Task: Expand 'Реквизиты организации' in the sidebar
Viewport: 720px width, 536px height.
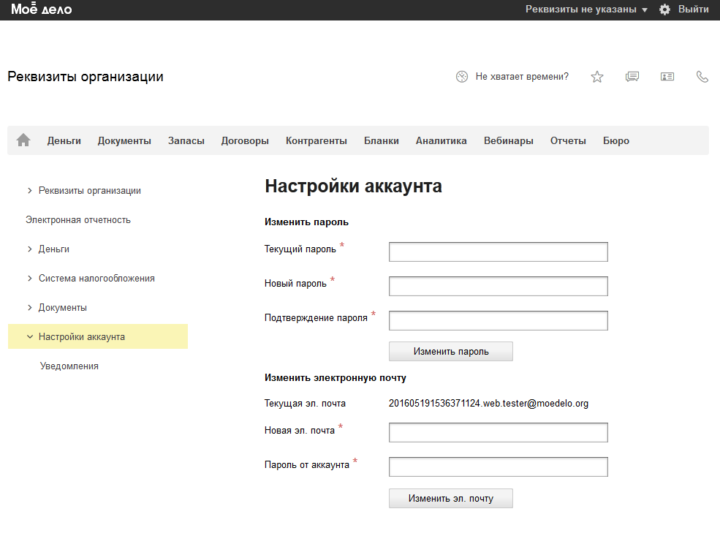Action: click(x=30, y=190)
